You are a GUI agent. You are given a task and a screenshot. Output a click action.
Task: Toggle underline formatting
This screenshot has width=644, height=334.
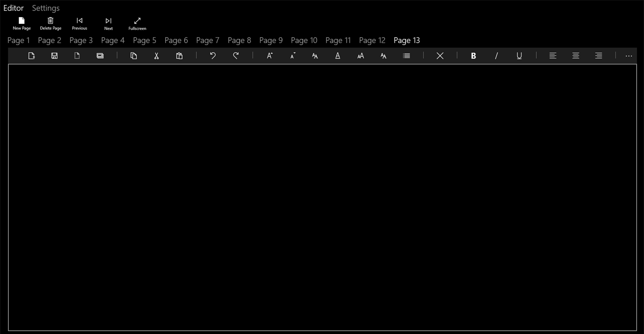pyautogui.click(x=519, y=56)
